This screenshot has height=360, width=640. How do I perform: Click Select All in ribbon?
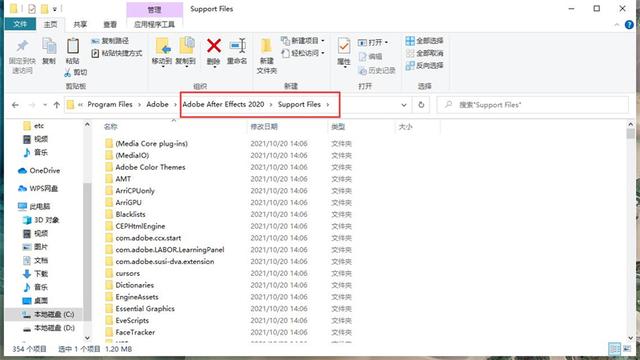[x=424, y=41]
